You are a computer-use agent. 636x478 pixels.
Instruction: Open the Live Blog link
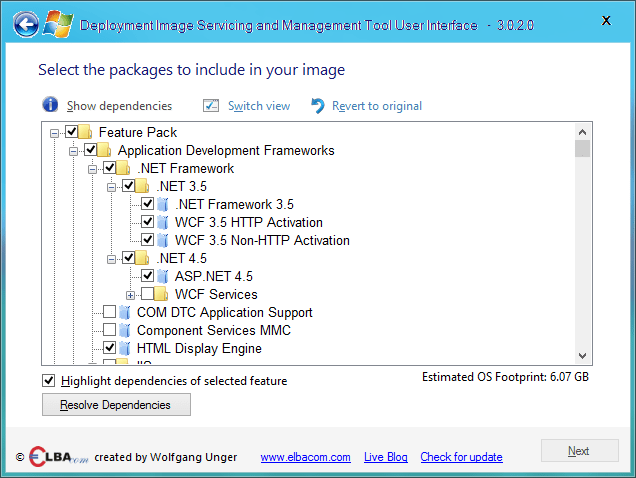click(x=385, y=456)
